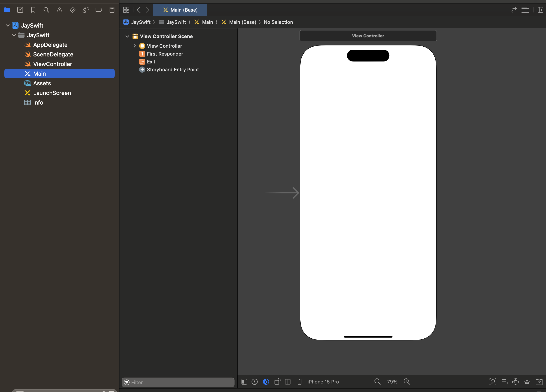This screenshot has height=392, width=546.
Task: Open the Find navigator magnifier icon
Action: click(x=46, y=10)
